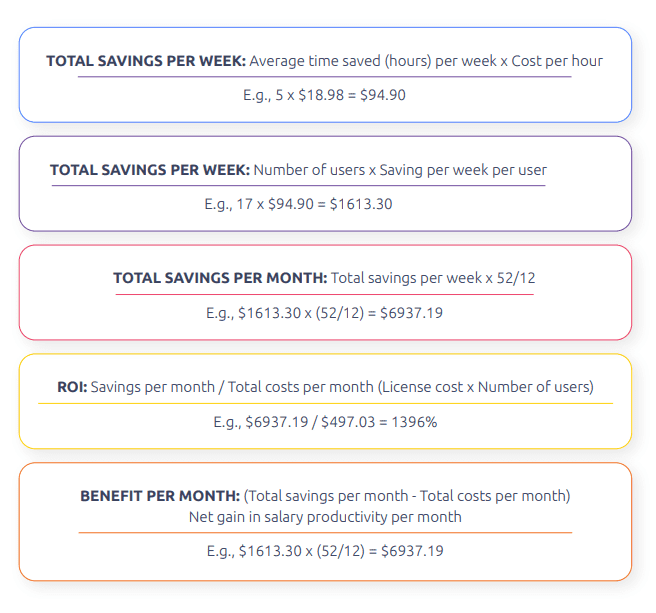
Task: Click the "TOTAL SAVINGS PER MONTH:" heading
Action: tap(220, 278)
